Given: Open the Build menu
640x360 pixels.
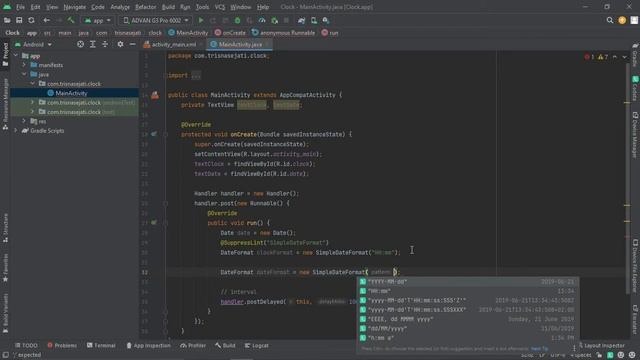Looking at the screenshot, I should (168, 7).
